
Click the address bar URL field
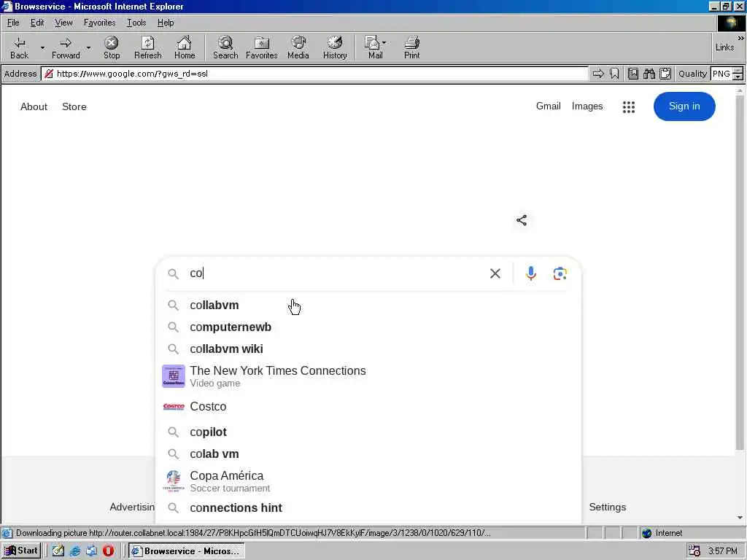click(x=314, y=74)
